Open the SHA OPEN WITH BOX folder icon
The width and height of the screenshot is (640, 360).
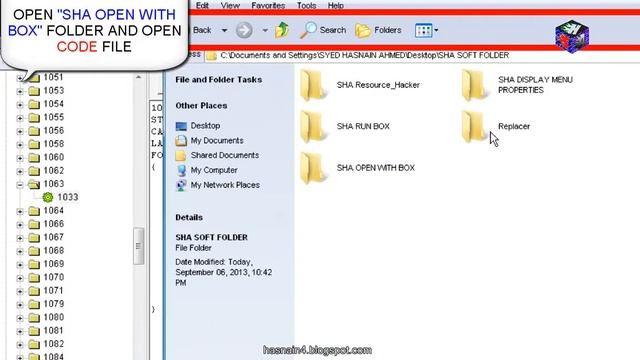(313, 168)
